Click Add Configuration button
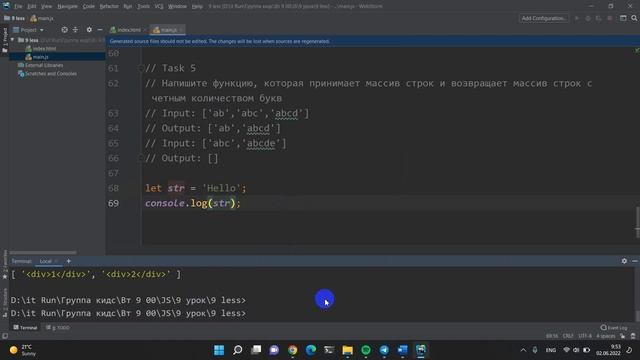 click(x=544, y=18)
